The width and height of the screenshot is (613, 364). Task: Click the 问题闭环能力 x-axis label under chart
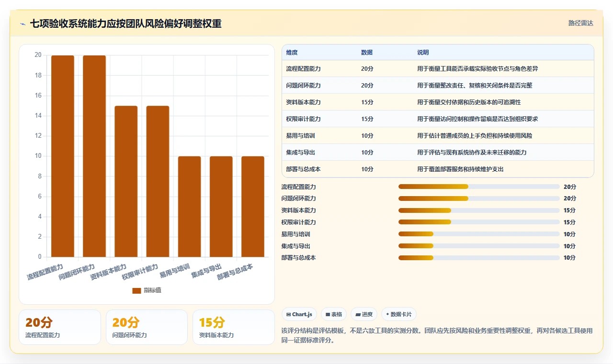click(77, 271)
